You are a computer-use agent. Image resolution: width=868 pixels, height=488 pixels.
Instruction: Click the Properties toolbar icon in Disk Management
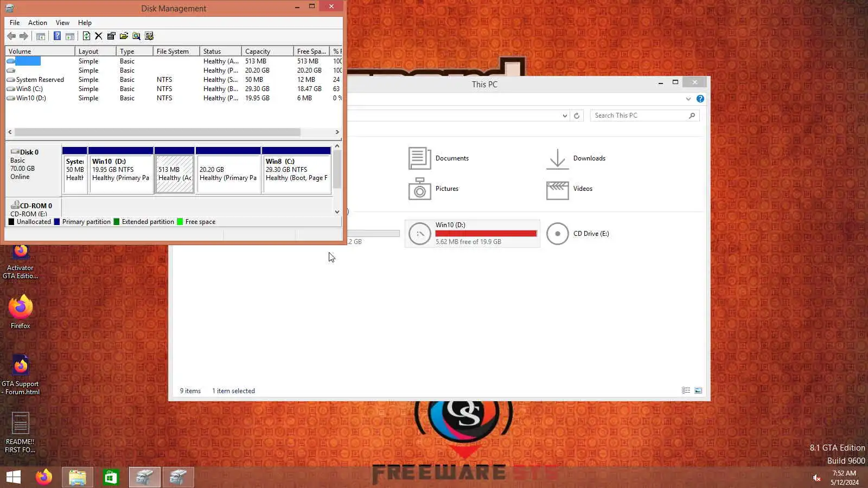111,36
